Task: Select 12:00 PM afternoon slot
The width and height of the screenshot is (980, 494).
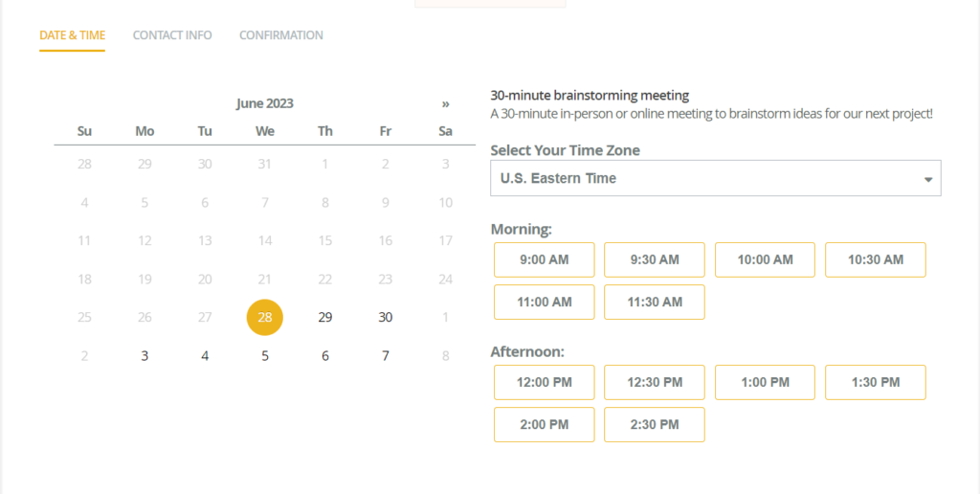Action: point(544,382)
